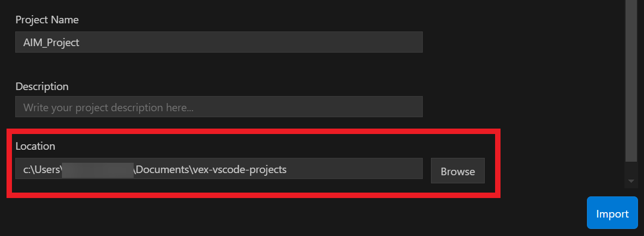Image resolution: width=644 pixels, height=236 pixels.
Task: Click the Browse button for project location
Action: tap(458, 171)
